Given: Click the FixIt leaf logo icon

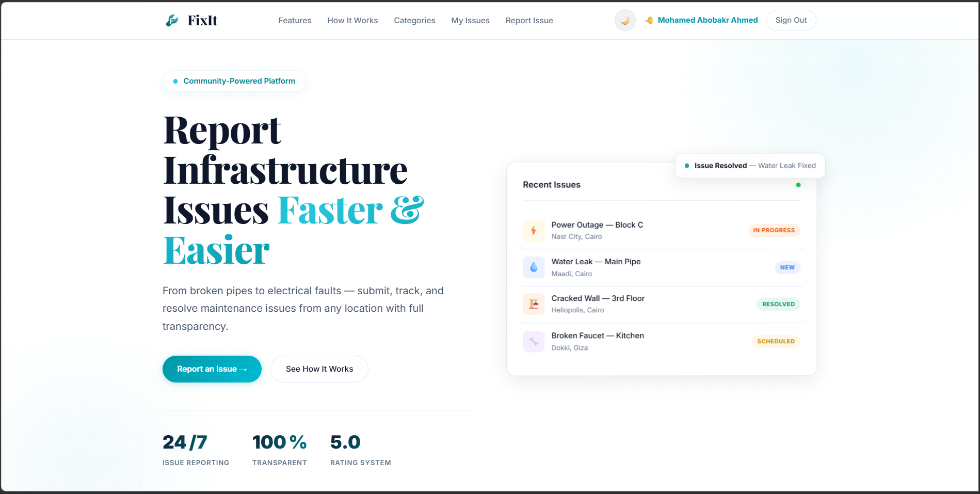Looking at the screenshot, I should tap(172, 20).
